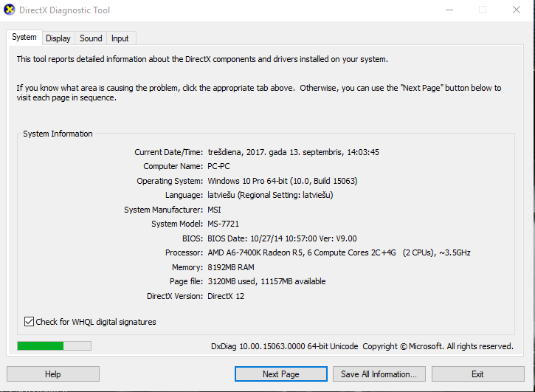Click the green loading progress bar
Image resolution: width=535 pixels, height=392 pixels.
(x=55, y=346)
